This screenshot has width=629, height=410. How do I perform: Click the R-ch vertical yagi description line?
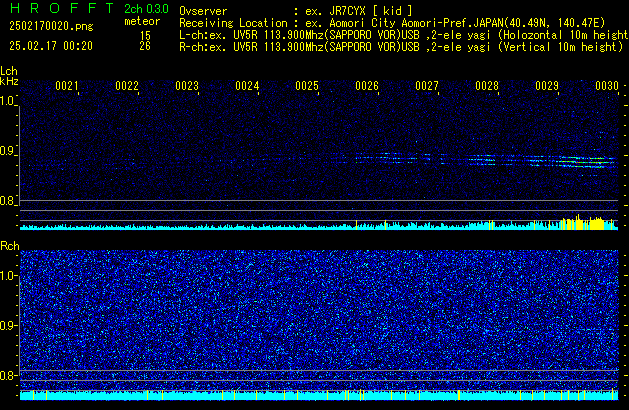[x=401, y=47]
